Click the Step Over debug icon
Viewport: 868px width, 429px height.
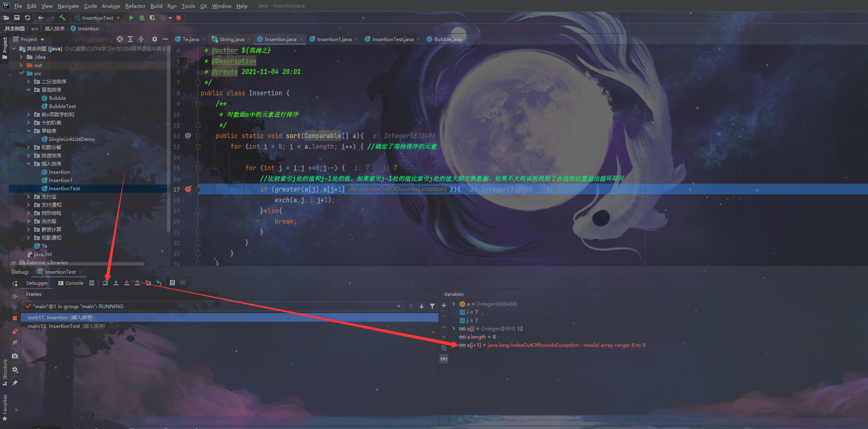coord(105,283)
